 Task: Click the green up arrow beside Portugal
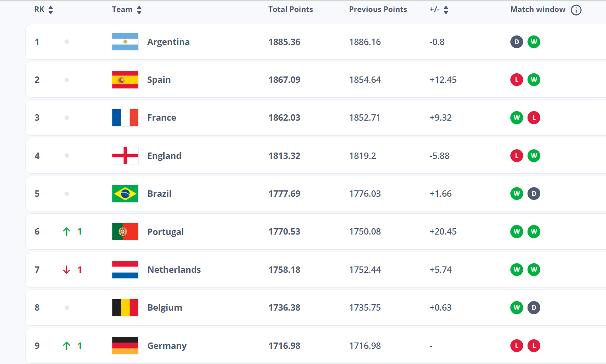coord(67,231)
